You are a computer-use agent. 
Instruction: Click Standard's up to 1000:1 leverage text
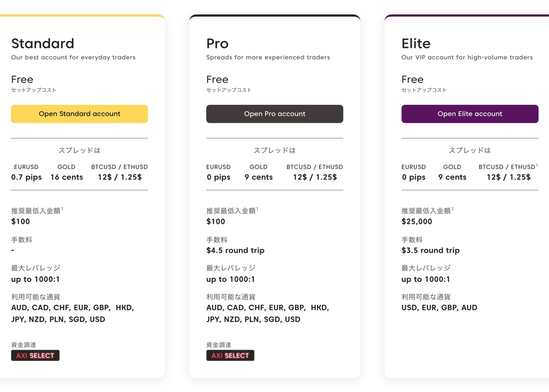(35, 279)
